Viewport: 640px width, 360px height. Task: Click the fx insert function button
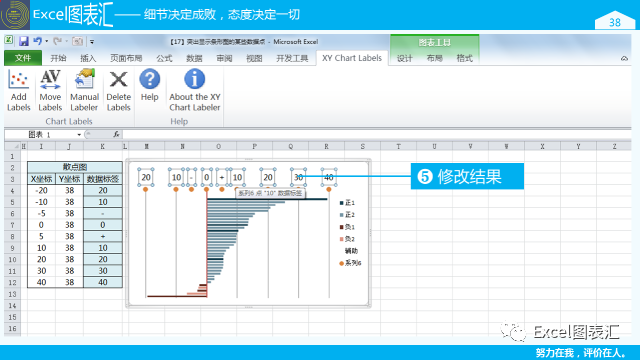116,134
